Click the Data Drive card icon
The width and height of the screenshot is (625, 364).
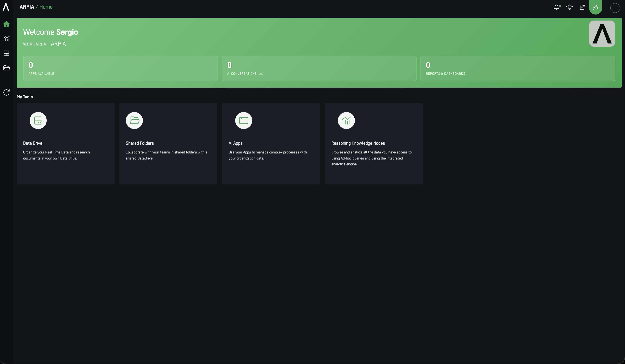(x=38, y=121)
